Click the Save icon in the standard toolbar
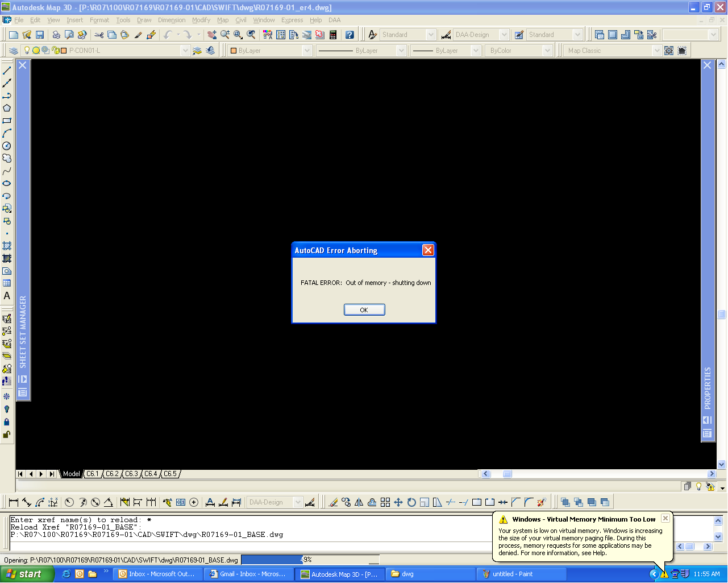 pyautogui.click(x=40, y=35)
